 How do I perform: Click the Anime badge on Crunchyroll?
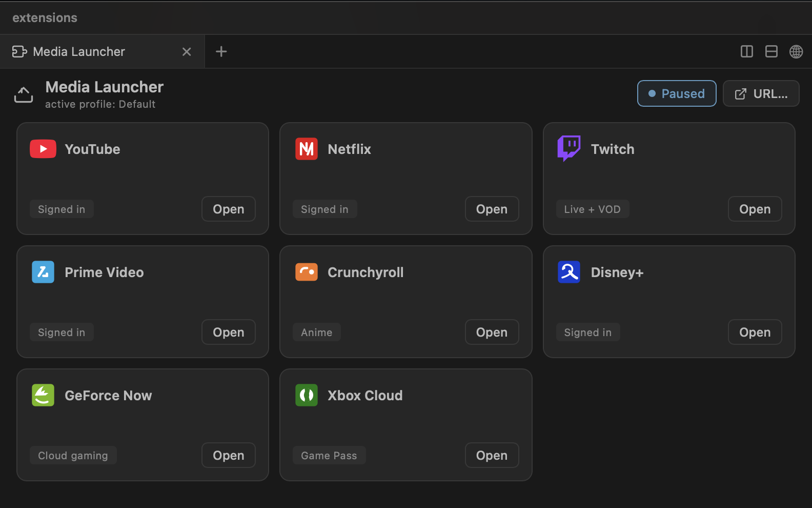(x=316, y=332)
